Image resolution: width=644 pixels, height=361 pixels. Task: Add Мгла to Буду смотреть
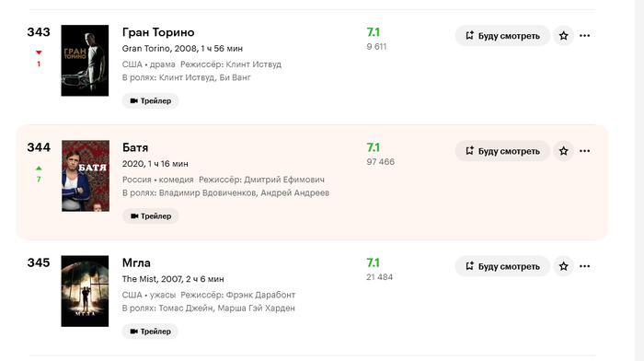tap(502, 266)
